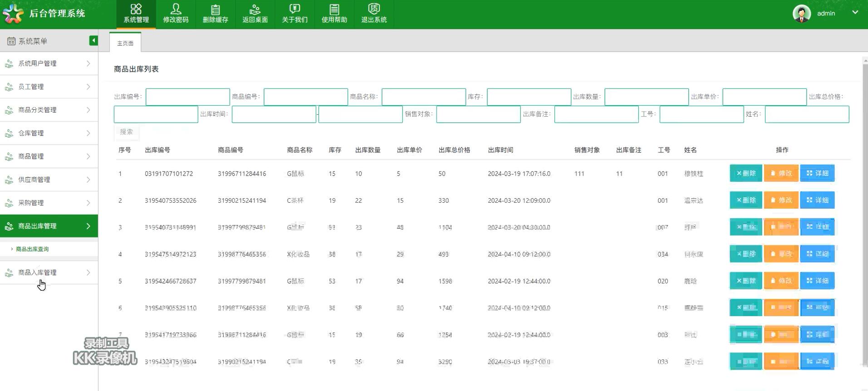Edit row 4 X化妆品 record
This screenshot has height=391, width=868.
click(x=781, y=254)
